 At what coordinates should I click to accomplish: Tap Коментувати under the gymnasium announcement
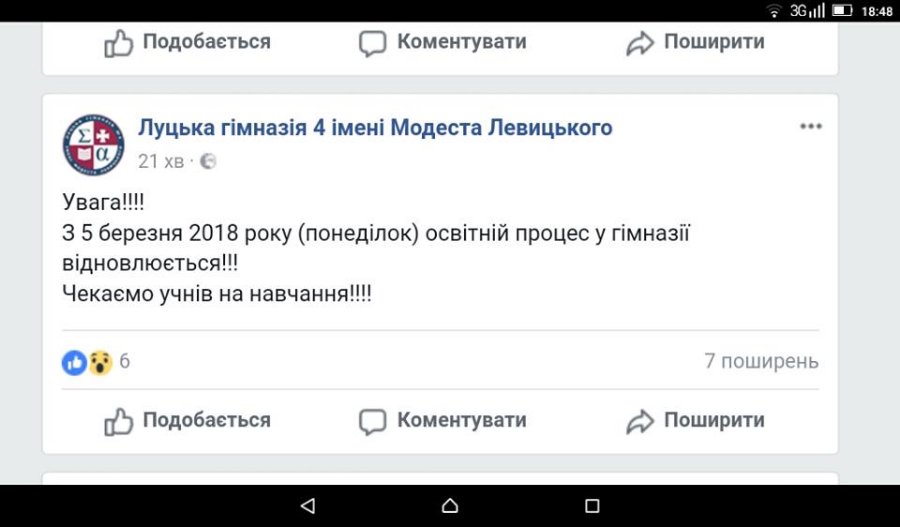443,421
